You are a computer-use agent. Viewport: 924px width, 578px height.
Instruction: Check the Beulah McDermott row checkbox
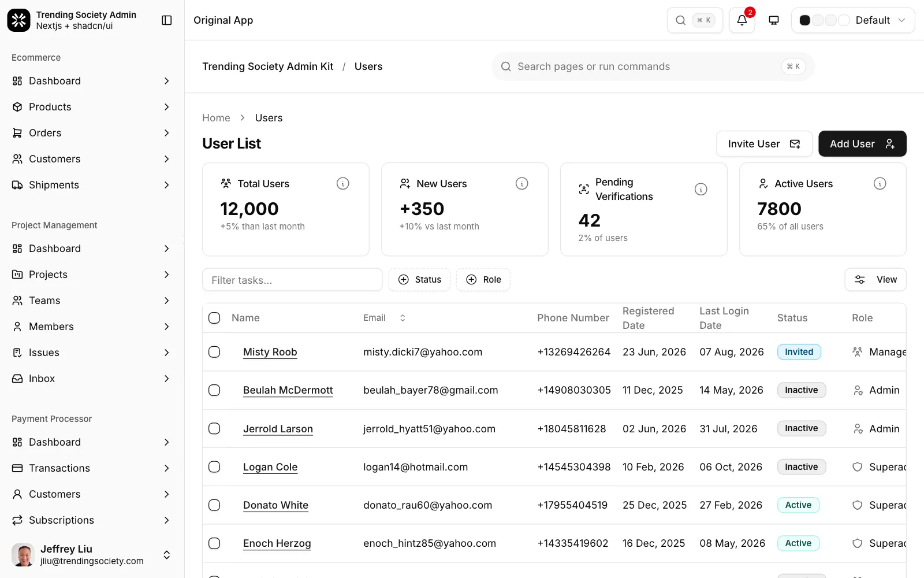214,390
